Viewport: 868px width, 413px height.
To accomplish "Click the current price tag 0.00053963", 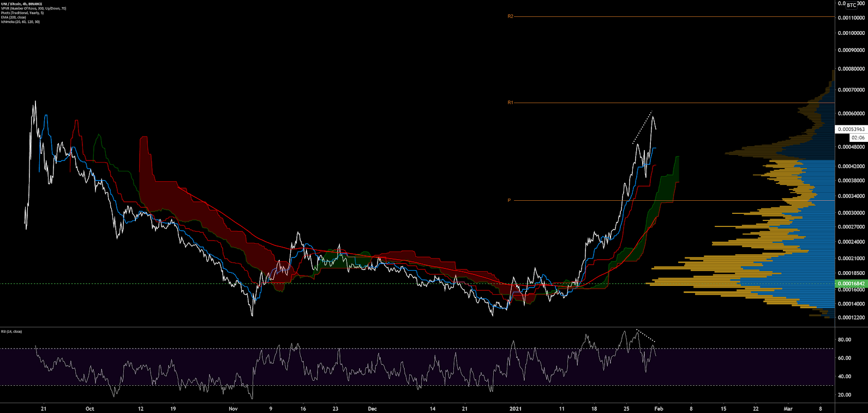I will pos(851,129).
